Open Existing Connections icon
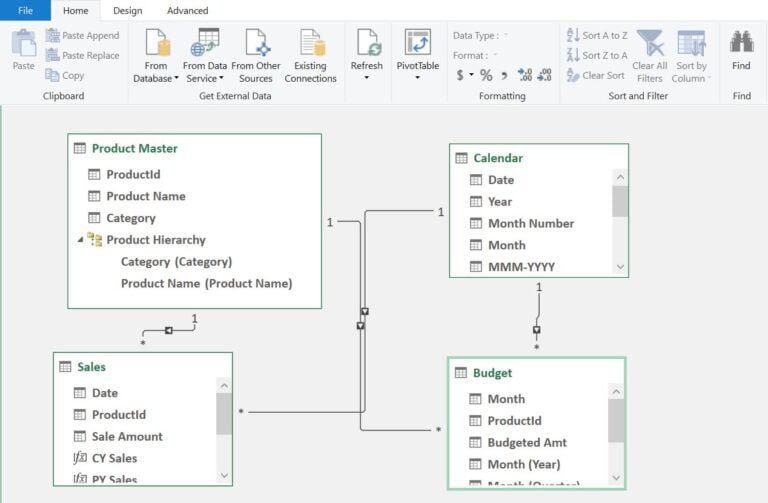 (x=311, y=44)
